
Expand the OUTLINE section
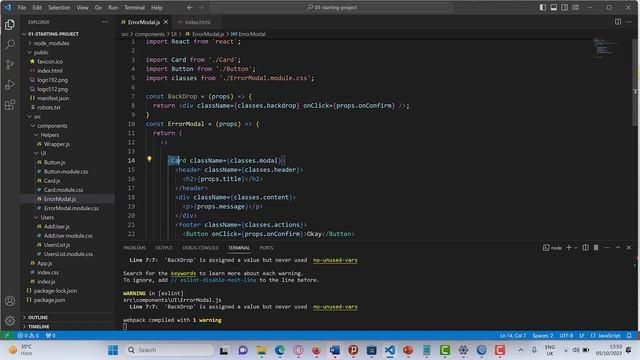click(x=38, y=317)
